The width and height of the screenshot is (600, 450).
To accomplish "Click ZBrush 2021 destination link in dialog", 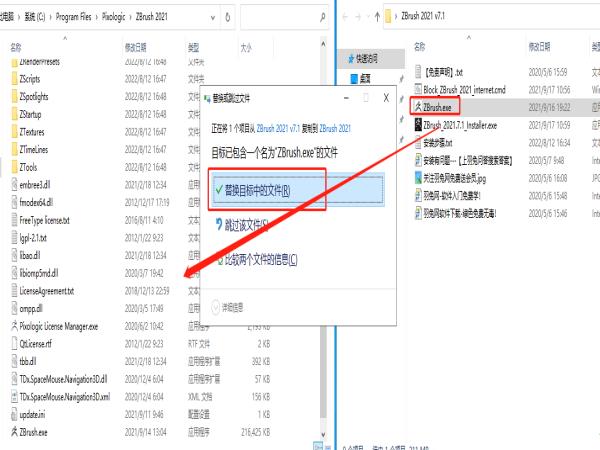I will click(335, 128).
